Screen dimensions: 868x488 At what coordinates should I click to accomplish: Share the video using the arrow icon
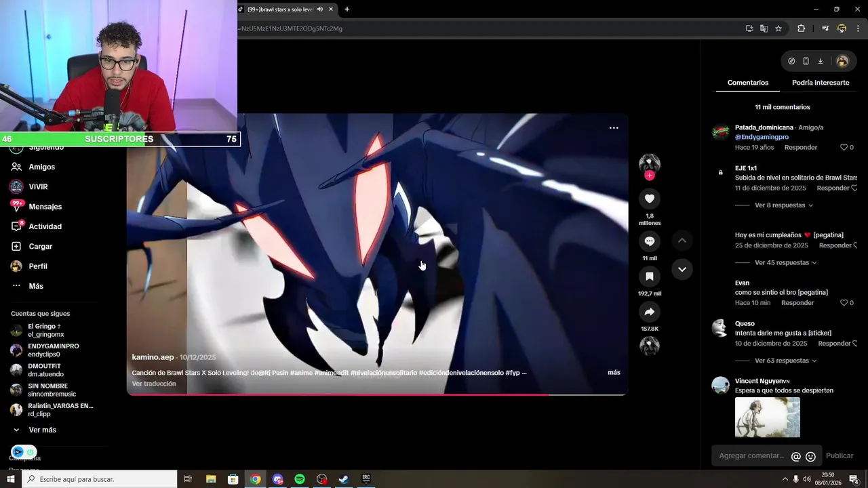click(x=649, y=312)
